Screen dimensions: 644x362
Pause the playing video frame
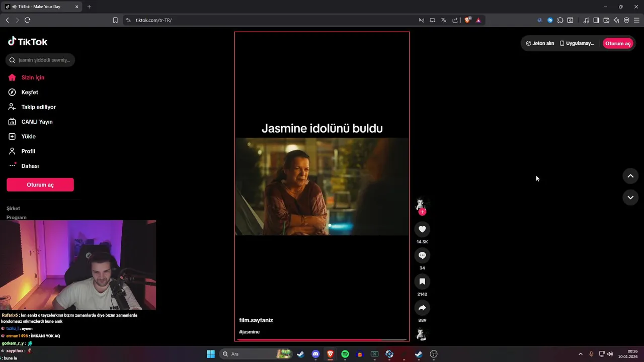pos(322,186)
